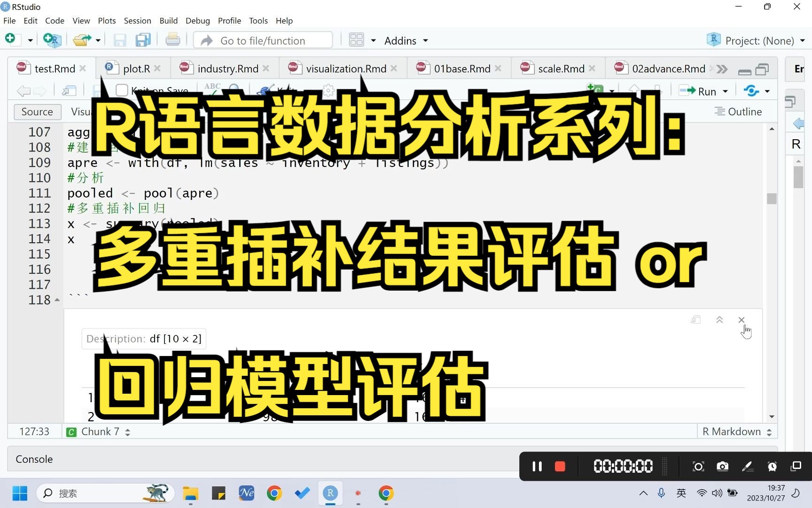This screenshot has width=812, height=508.
Task: Focus the Go to file/function field
Action: 263,40
